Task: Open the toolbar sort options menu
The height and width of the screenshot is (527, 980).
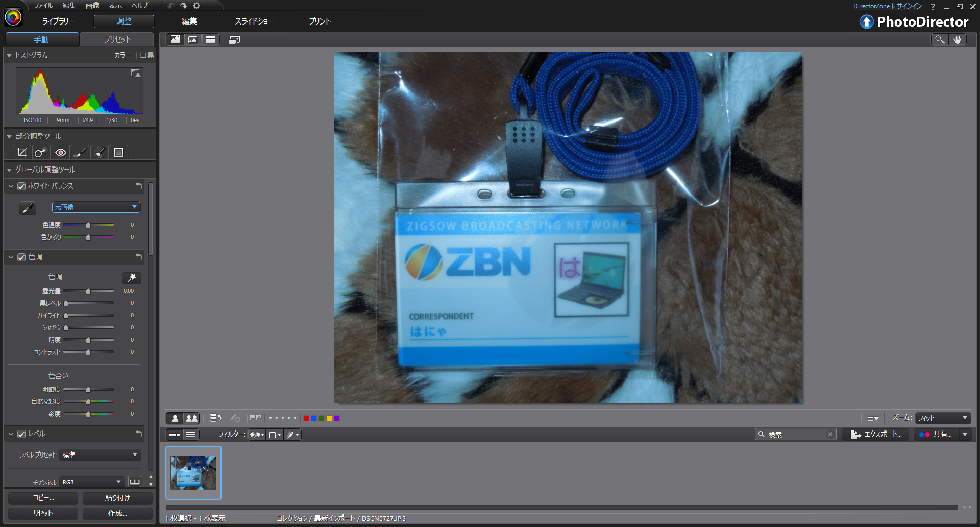Action: [x=873, y=418]
